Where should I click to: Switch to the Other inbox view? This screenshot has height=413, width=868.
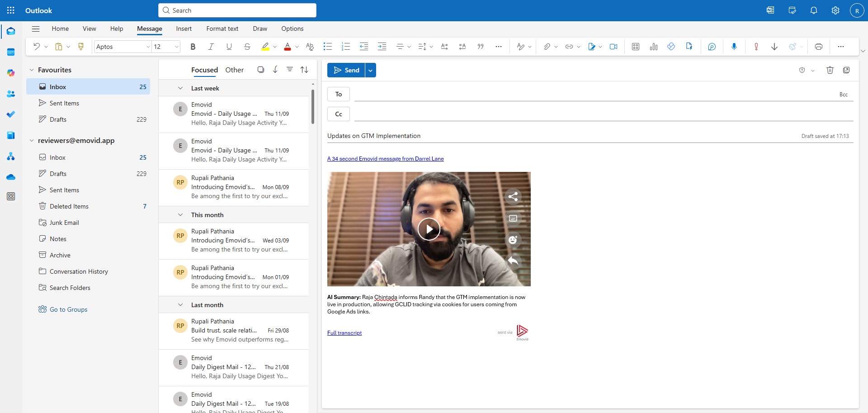[234, 70]
